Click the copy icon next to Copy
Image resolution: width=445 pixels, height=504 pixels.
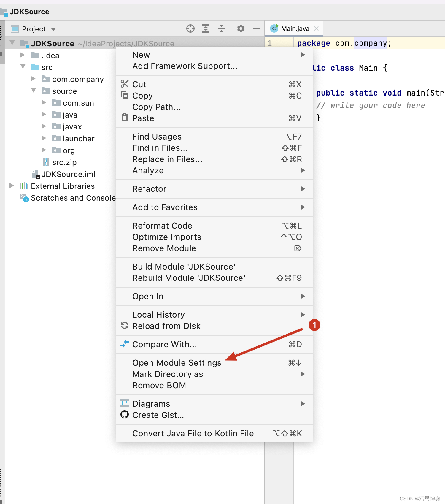pyautogui.click(x=125, y=95)
